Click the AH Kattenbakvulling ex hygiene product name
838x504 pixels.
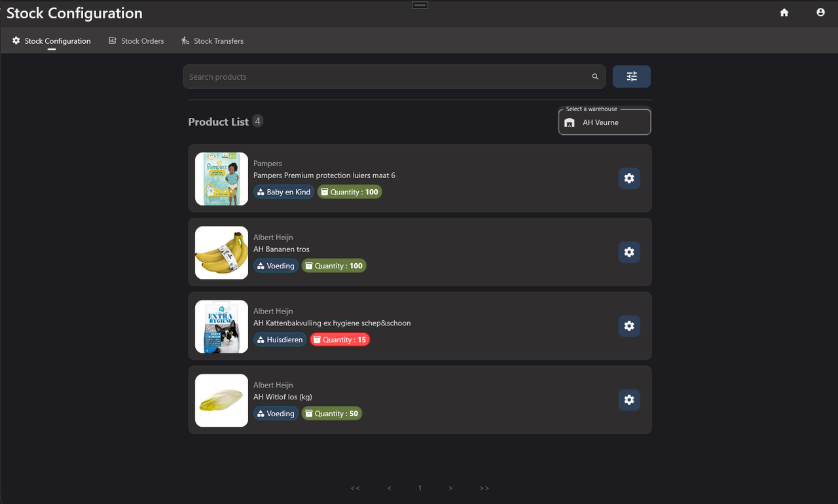pos(332,323)
